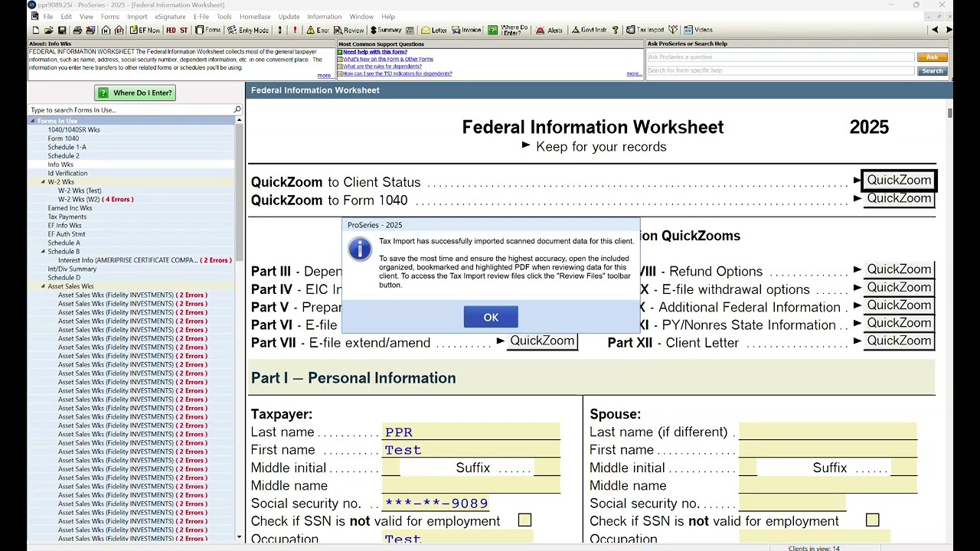
Task: Open the client Letter toolbar item
Action: click(434, 30)
